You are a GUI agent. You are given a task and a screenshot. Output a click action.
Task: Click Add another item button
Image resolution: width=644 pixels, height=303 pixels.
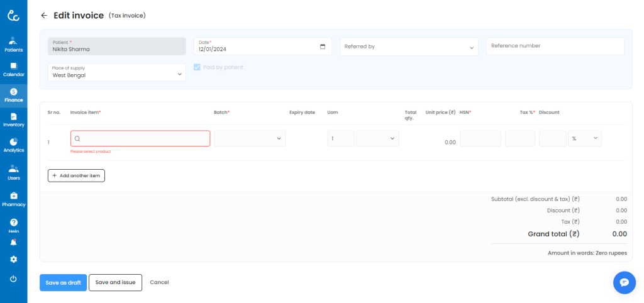[x=76, y=175]
